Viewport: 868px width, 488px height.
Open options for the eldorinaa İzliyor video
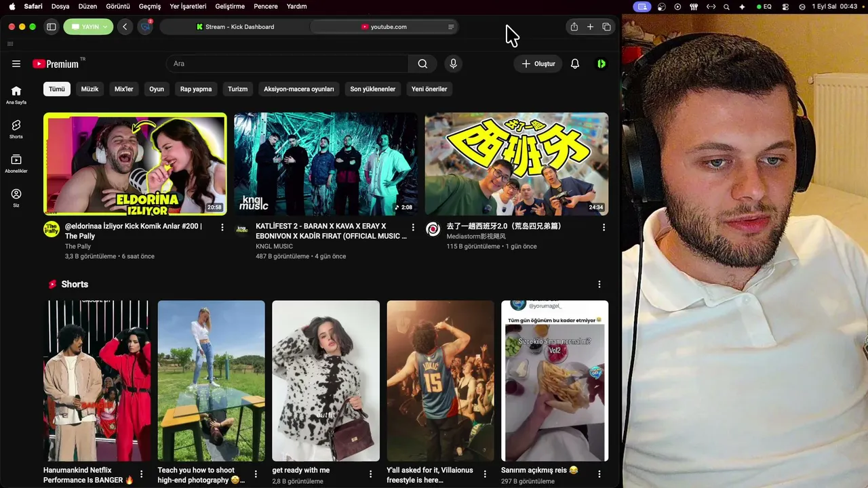[x=222, y=228]
